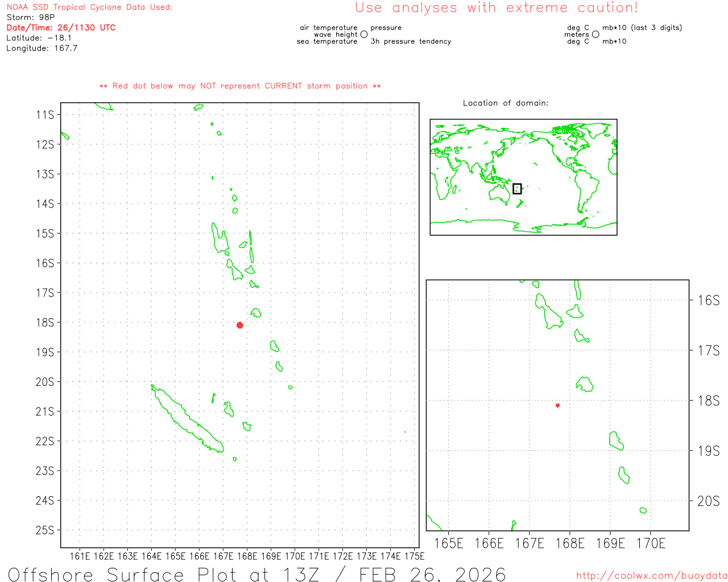
Task: Click South America on the world locator map
Action: pyautogui.click(x=586, y=189)
